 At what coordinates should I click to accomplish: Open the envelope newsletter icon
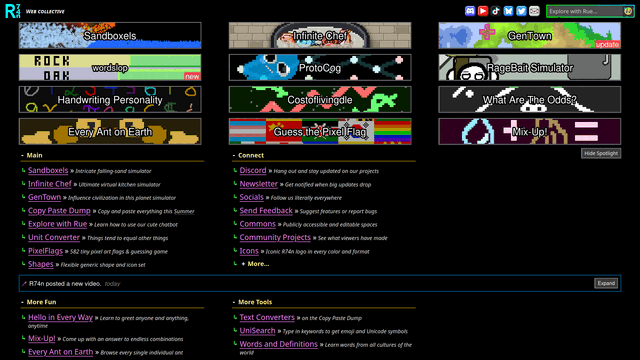pos(534,11)
